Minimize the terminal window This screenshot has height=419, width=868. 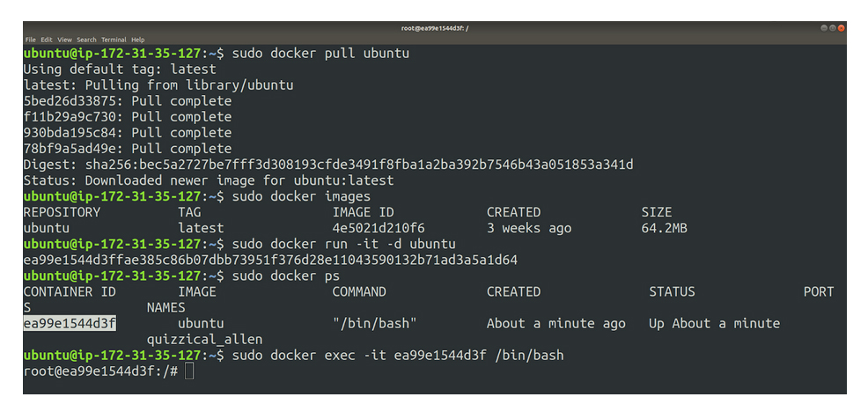[824, 27]
